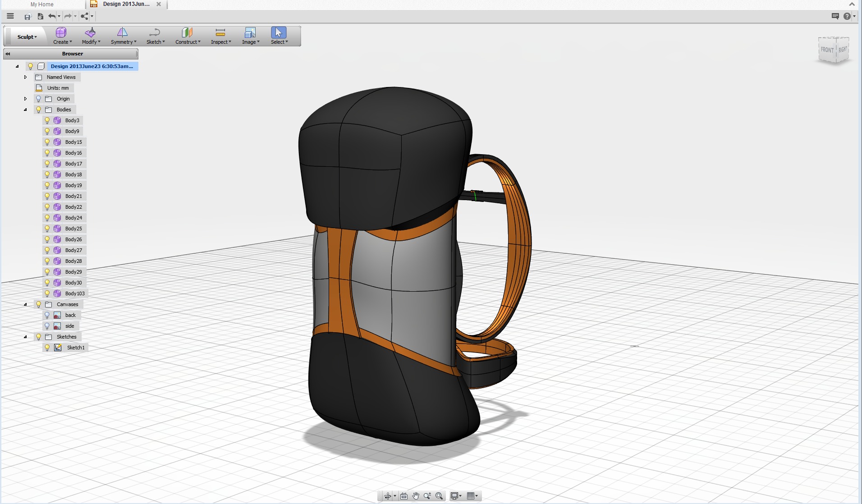Activate the Pan tool in navigation bar
Image resolution: width=862 pixels, height=504 pixels.
(415, 495)
